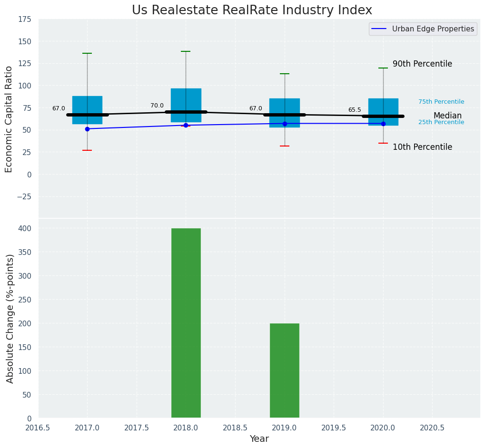Click the 65.5 median value label
The image size is (485, 448).
[354, 110]
